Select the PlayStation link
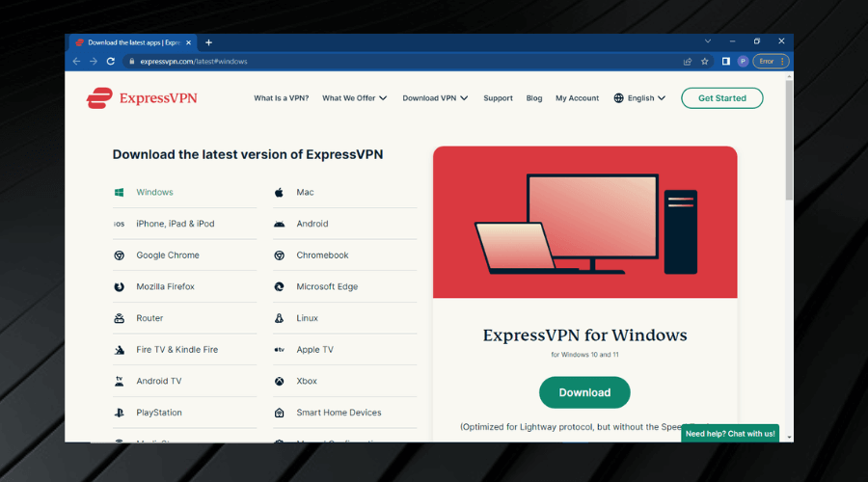868x482 pixels. coord(159,413)
